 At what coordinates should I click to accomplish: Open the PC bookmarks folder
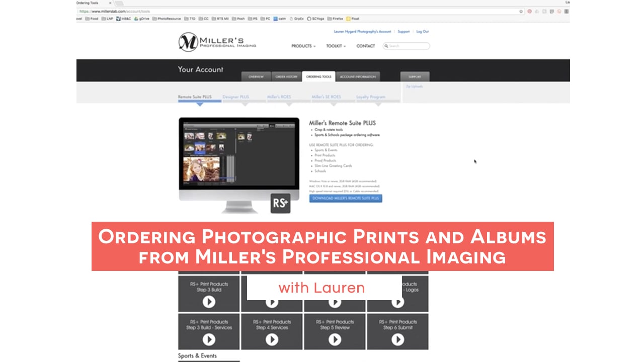pyautogui.click(x=266, y=19)
